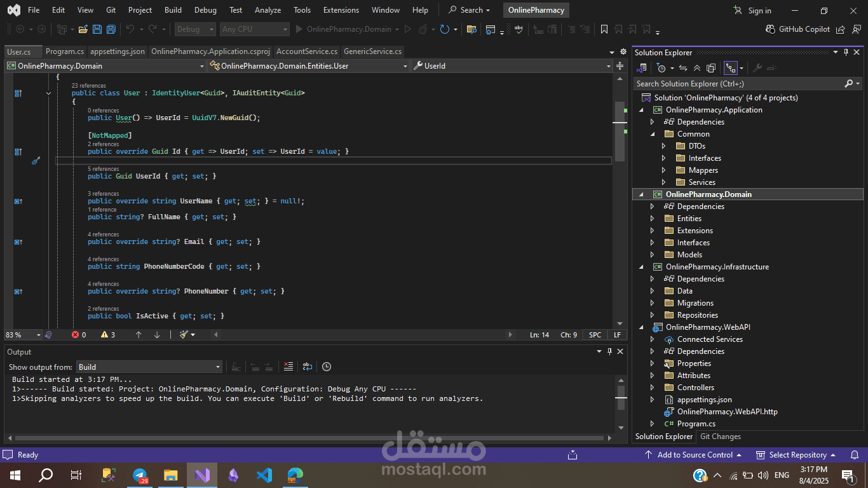868x488 pixels.
Task: Select OnlinePharmacy.WebAPI.http in Solution Explorer
Action: pos(727,412)
